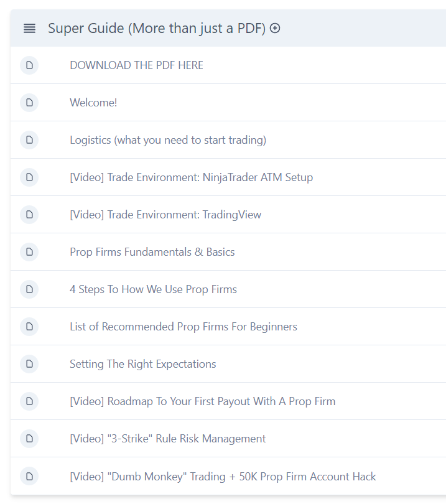Click document icon beside DOWNLOAD THE PDF HERE
Image resolution: width=446 pixels, height=504 pixels.
click(x=29, y=65)
